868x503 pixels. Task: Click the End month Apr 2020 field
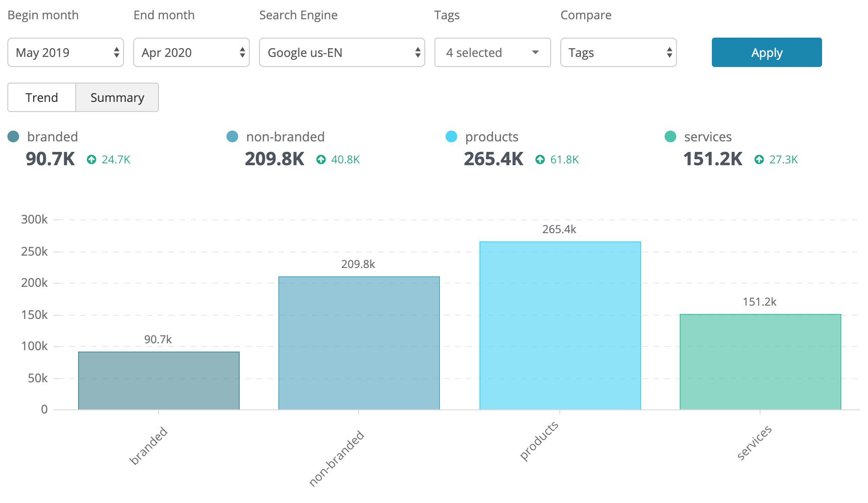coord(191,52)
